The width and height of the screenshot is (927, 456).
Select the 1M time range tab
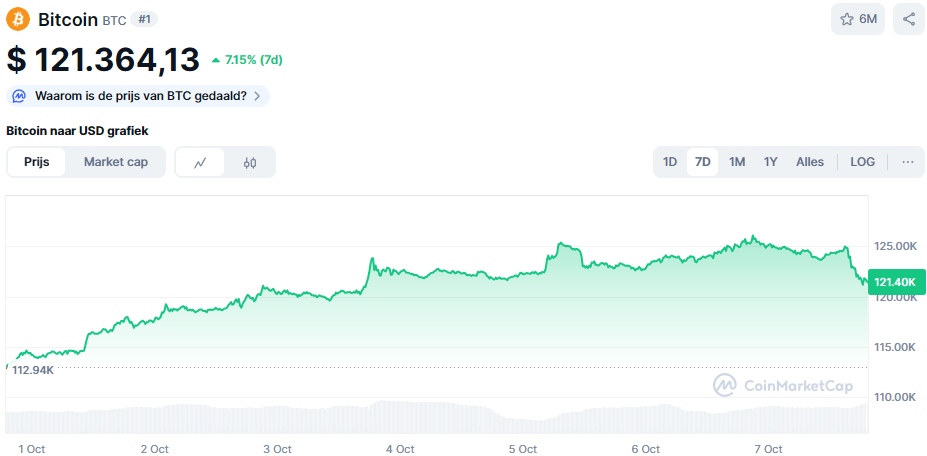tap(737, 162)
